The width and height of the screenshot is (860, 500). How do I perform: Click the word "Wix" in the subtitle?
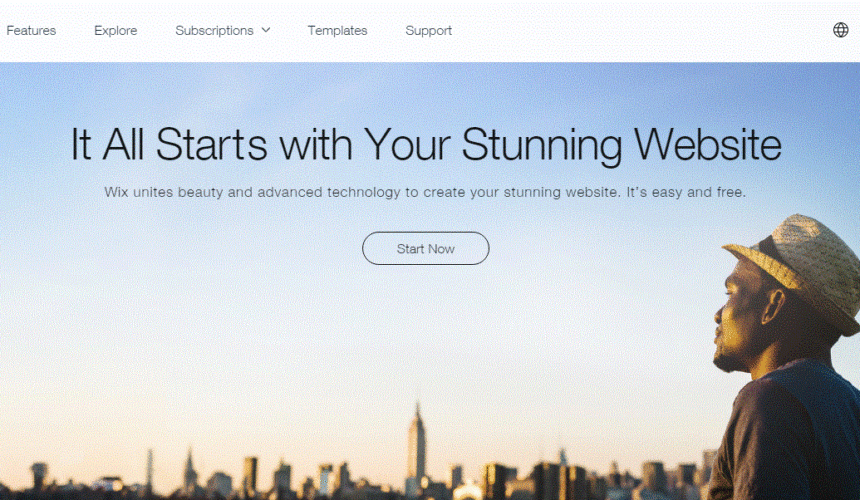116,192
